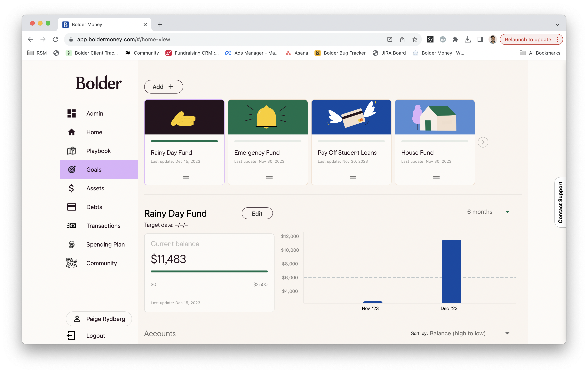The image size is (588, 373).
Task: Click the current balance progress bar
Action: click(209, 271)
